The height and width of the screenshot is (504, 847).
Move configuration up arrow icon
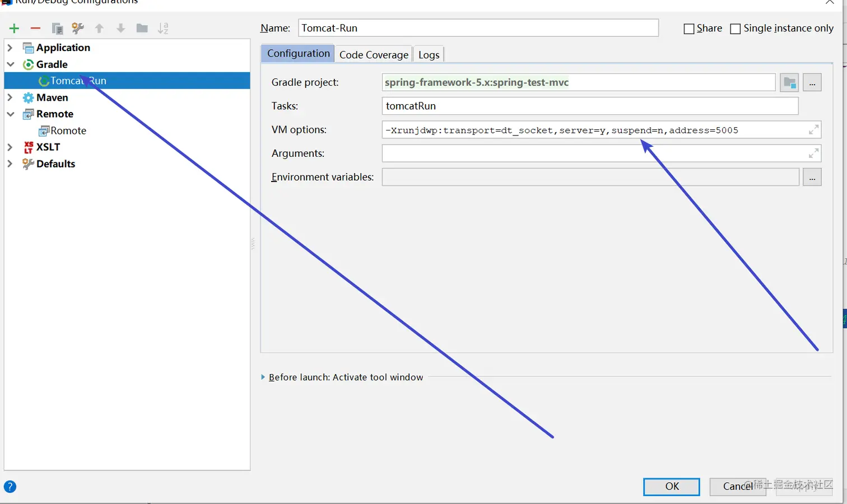[99, 28]
